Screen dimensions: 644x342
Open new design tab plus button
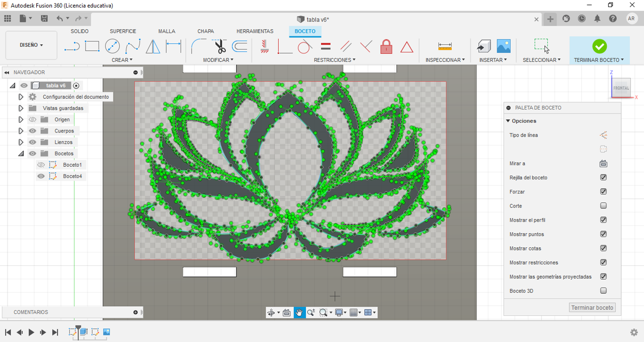point(550,19)
